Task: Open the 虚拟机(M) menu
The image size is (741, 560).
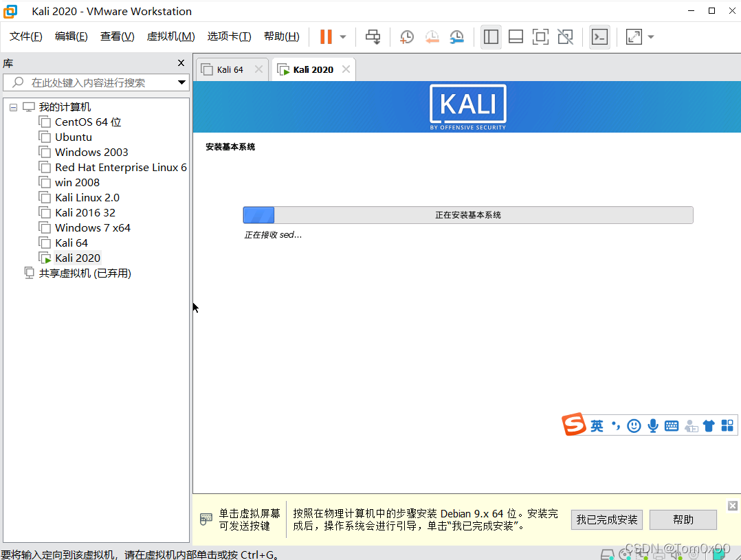Action: (x=170, y=36)
